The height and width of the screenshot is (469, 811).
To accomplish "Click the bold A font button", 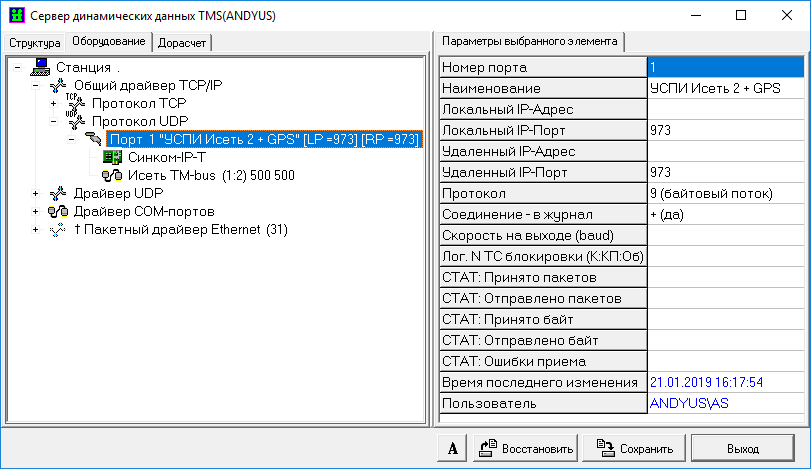I will [x=452, y=448].
